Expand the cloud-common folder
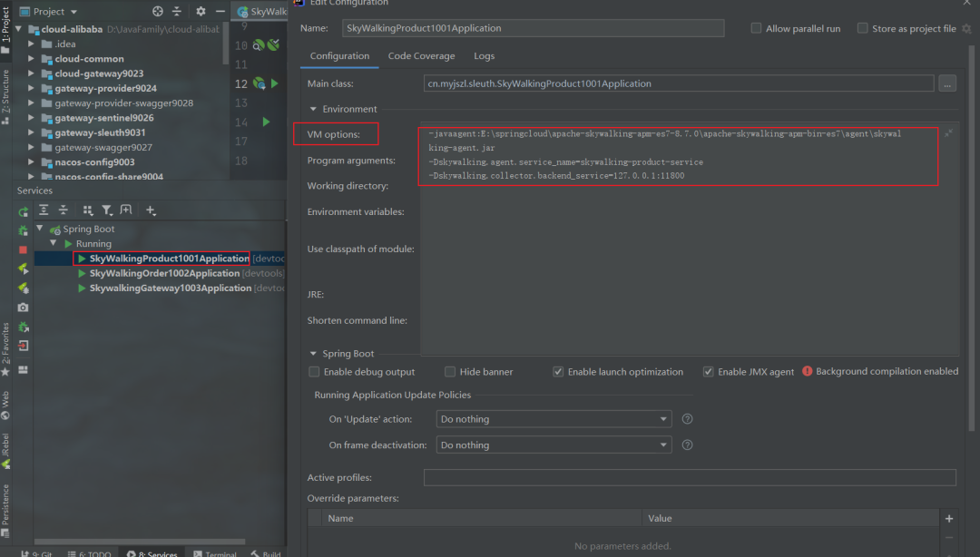The width and height of the screenshot is (980, 557). pyautogui.click(x=31, y=58)
